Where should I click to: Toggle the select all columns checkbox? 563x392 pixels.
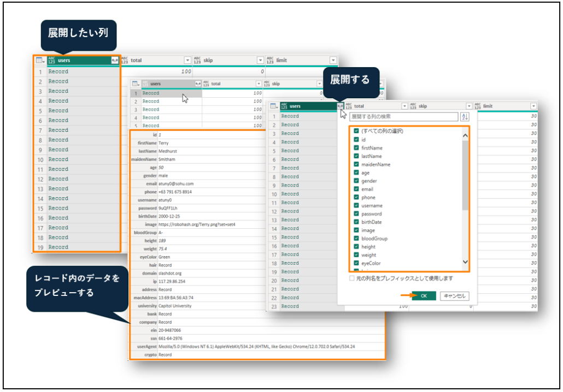(356, 131)
